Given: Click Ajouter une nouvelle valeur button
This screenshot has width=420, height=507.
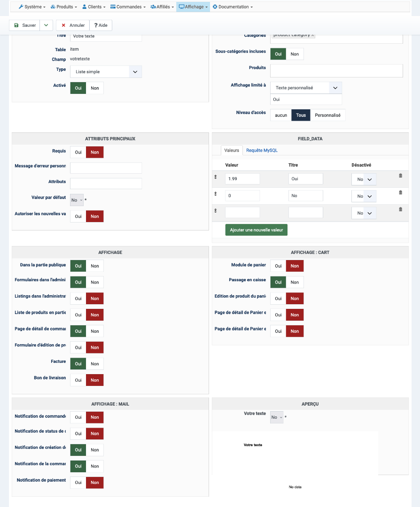Looking at the screenshot, I should 257,230.
